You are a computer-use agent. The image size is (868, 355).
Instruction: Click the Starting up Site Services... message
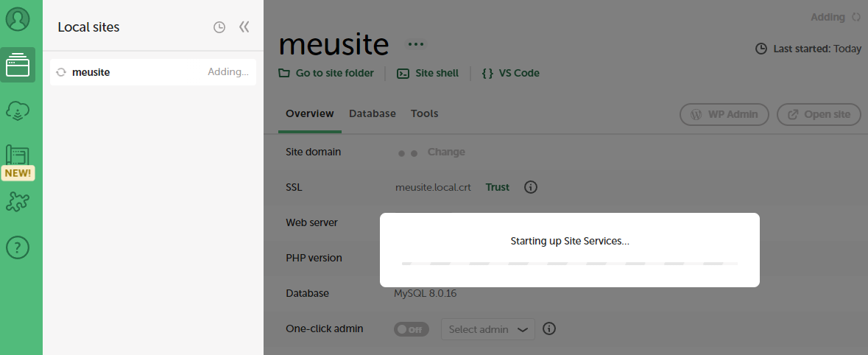pyautogui.click(x=570, y=242)
